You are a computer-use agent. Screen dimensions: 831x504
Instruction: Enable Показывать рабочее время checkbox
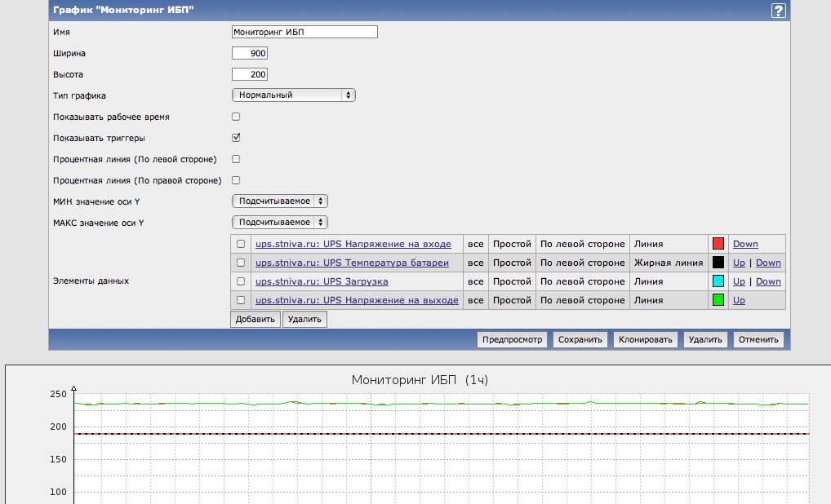click(236, 117)
